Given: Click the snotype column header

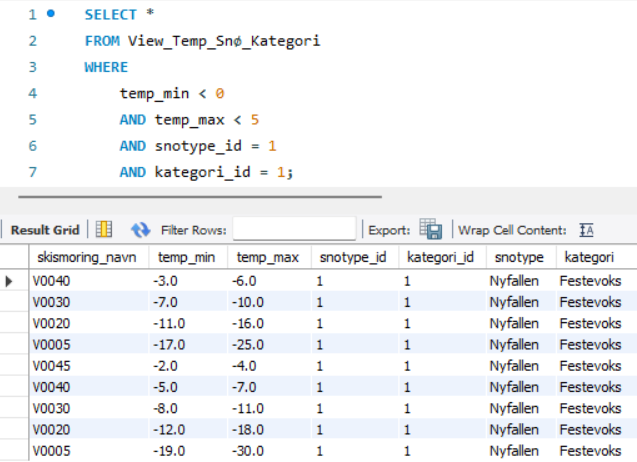Looking at the screenshot, I should [521, 257].
